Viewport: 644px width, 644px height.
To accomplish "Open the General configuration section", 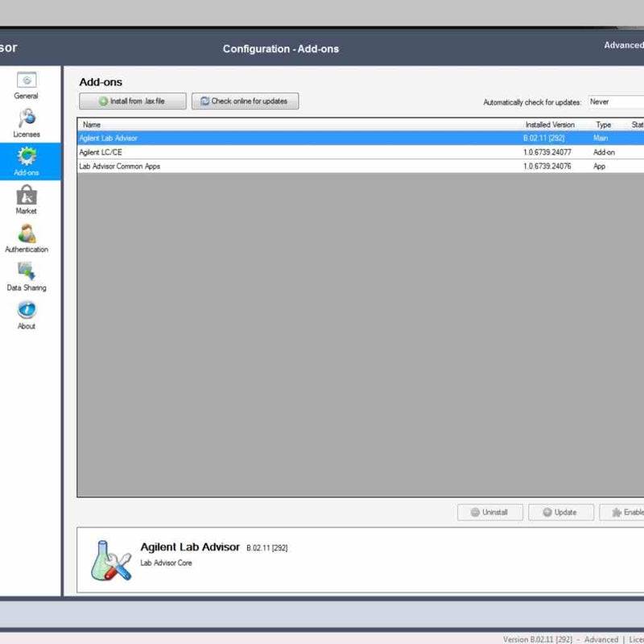I will [27, 86].
